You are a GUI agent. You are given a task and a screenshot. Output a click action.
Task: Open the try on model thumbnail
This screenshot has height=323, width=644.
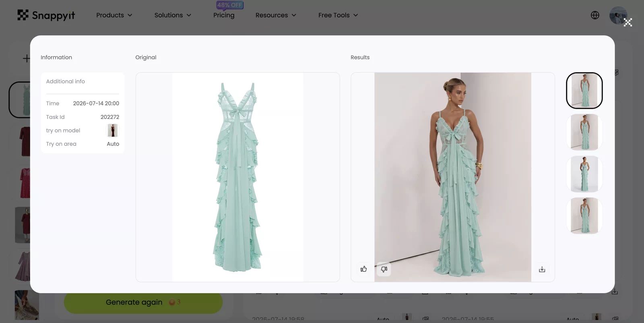click(x=113, y=130)
